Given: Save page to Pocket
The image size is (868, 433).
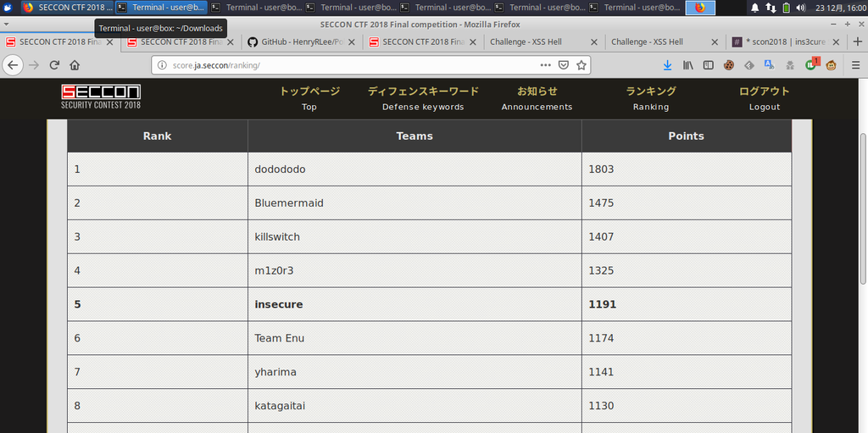Looking at the screenshot, I should pyautogui.click(x=564, y=65).
